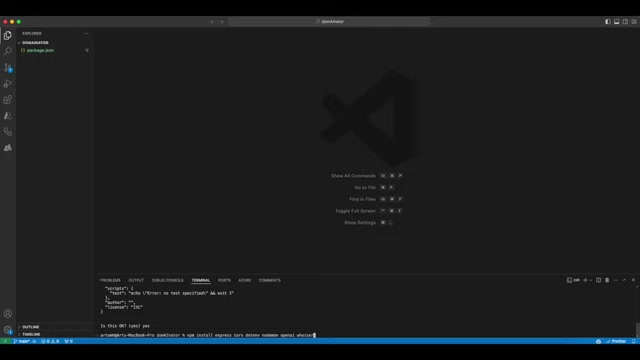Click the 'Is this OK? (yes) yes' terminal line
The height and width of the screenshot is (360, 640).
(125, 326)
